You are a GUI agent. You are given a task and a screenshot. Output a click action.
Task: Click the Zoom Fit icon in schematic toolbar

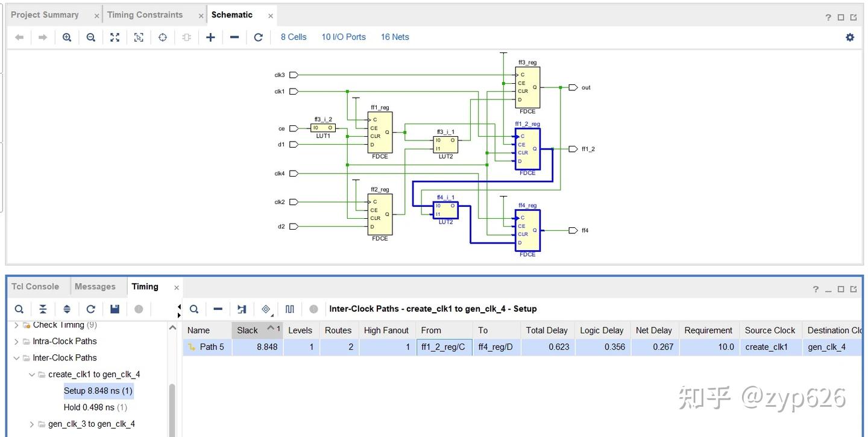[115, 37]
